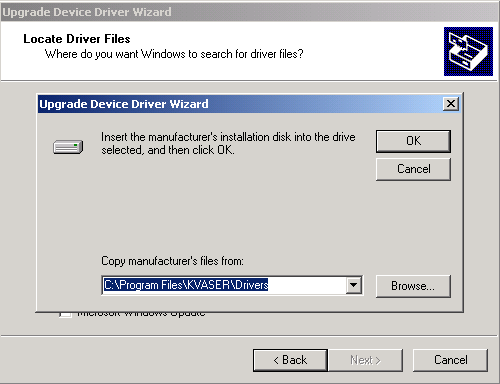Open the Browse... file locator

click(x=413, y=286)
